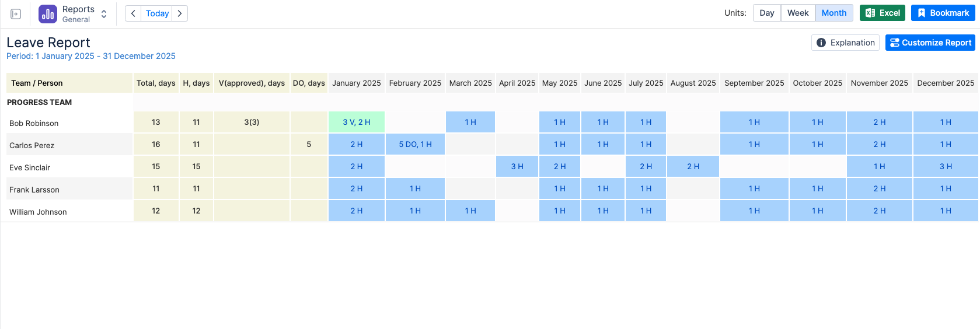
Task: Open Eve Sinclair's August '2 H' cell
Action: pyautogui.click(x=693, y=166)
